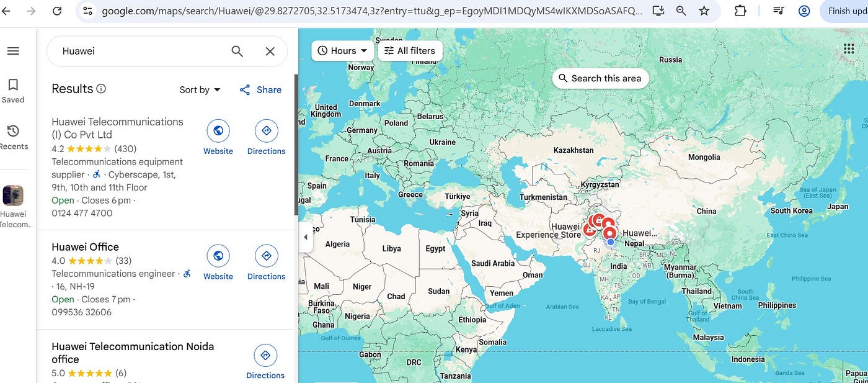Open the Google apps grid

click(x=849, y=50)
